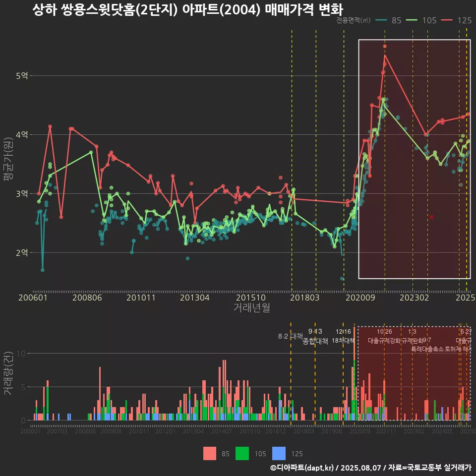Click '200601' on the price chart x-axis
The height and width of the screenshot is (476, 476).
pyautogui.click(x=33, y=297)
